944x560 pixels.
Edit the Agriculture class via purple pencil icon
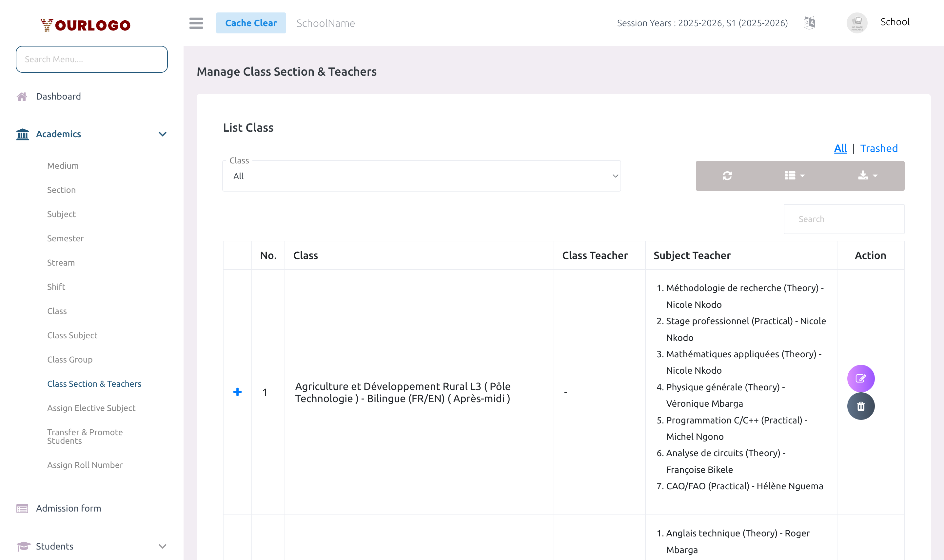(861, 378)
